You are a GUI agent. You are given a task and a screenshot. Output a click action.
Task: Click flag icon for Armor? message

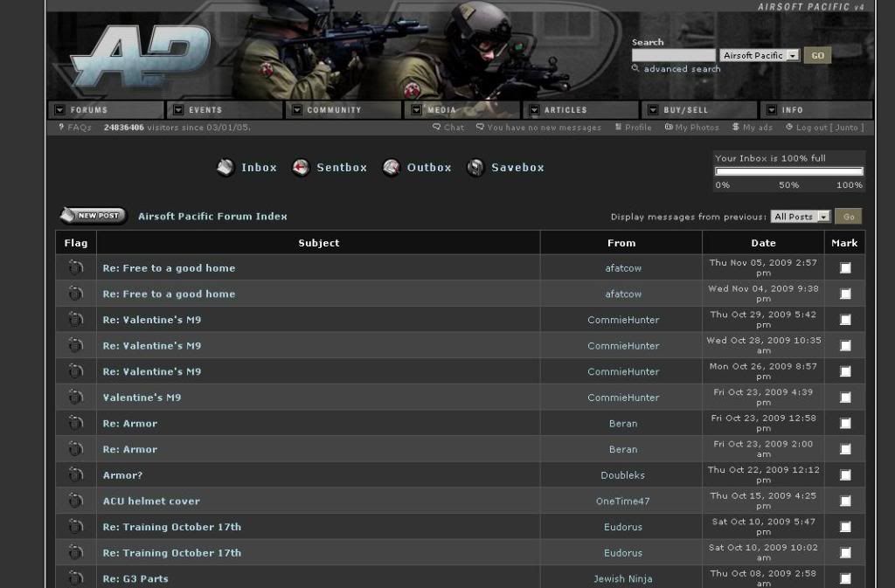[76, 474]
